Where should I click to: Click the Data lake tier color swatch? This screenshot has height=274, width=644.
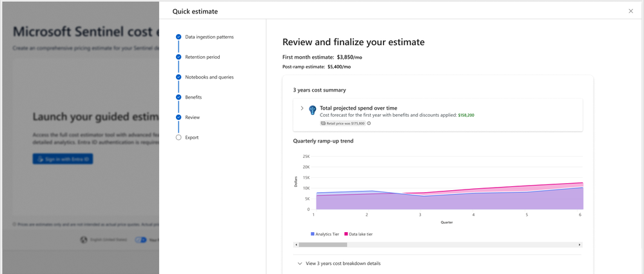click(346, 234)
